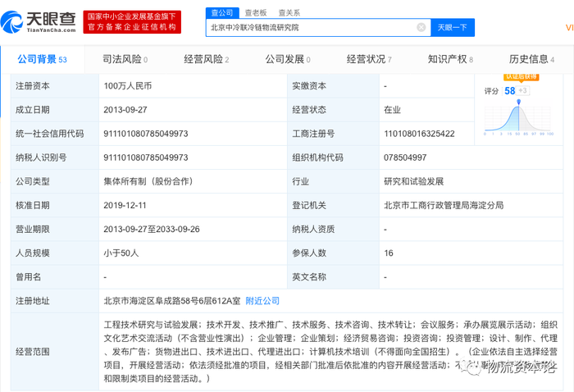
Task: Select the 登记机关 value 北京市工商行政管理局海淀分局
Action: 444,205
